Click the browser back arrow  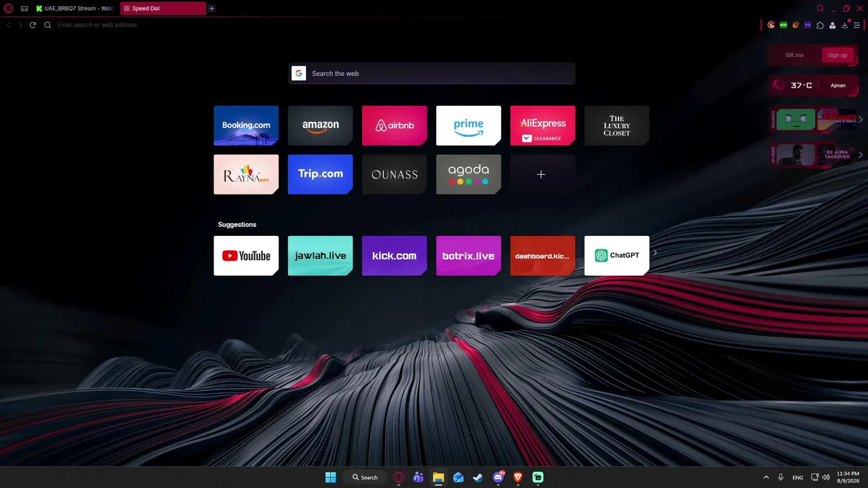point(9,25)
